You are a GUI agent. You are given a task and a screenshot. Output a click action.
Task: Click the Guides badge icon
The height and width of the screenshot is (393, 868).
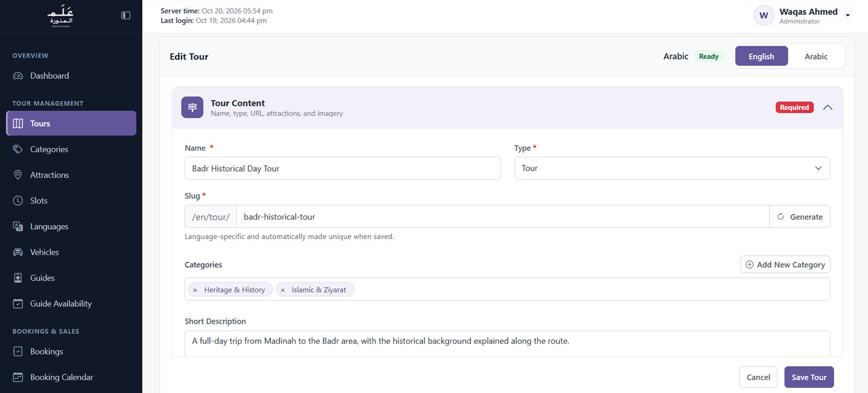pyautogui.click(x=18, y=278)
